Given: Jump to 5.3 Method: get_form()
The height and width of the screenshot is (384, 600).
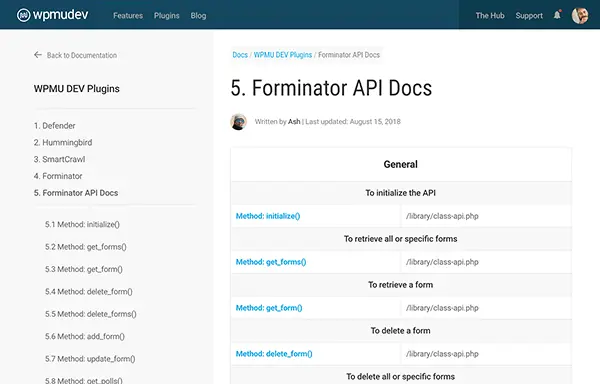Looking at the screenshot, I should tap(84, 269).
